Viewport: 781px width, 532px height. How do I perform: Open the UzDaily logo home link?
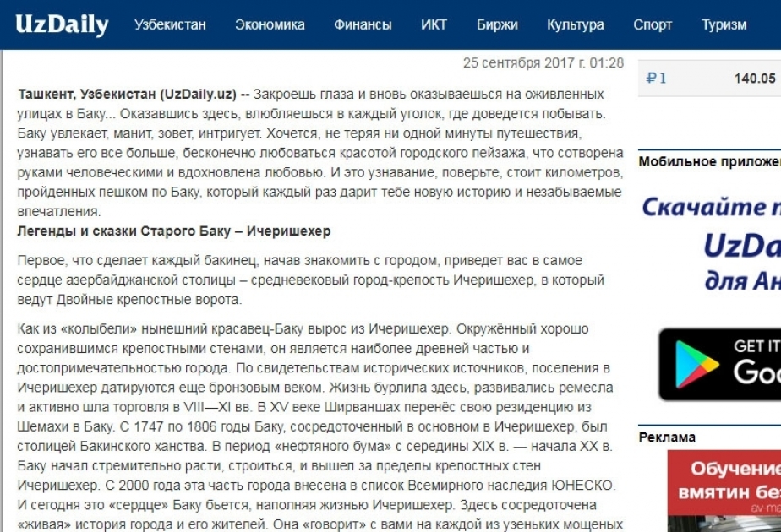coord(62,24)
